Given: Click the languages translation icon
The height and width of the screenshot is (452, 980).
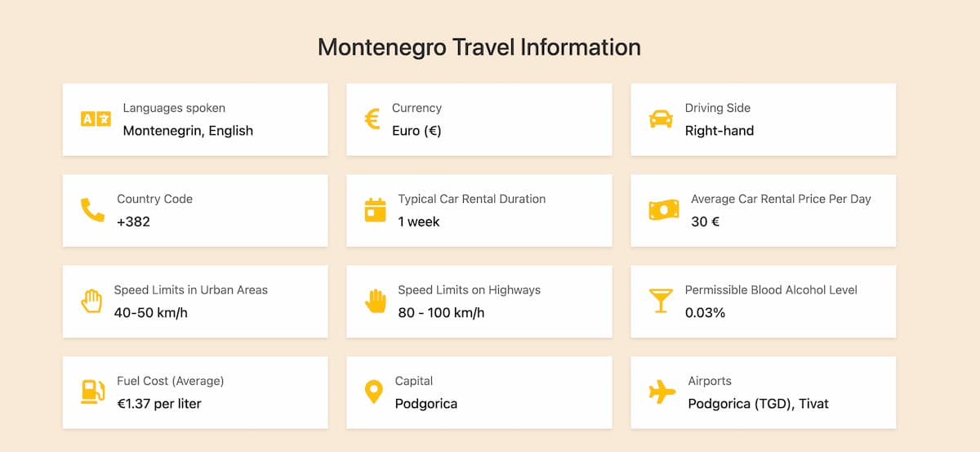Looking at the screenshot, I should click(96, 119).
